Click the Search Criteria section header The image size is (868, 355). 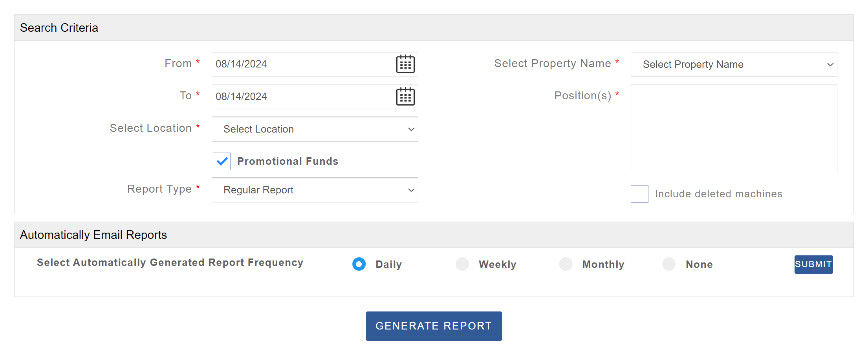59,28
